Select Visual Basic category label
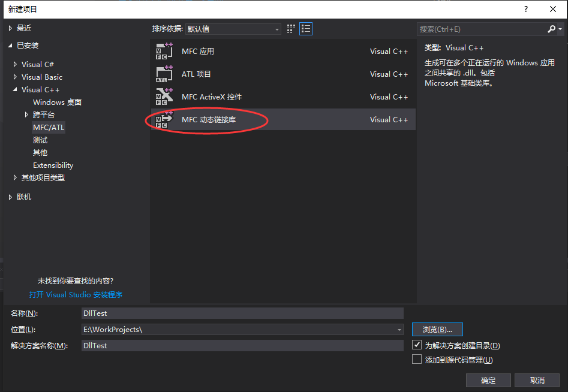568x392 pixels. pos(42,77)
